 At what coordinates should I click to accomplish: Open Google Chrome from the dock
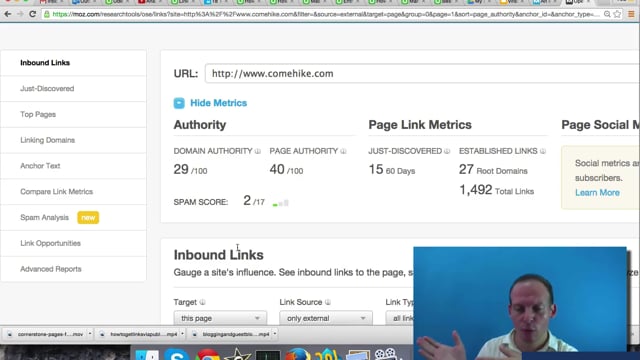(208, 355)
